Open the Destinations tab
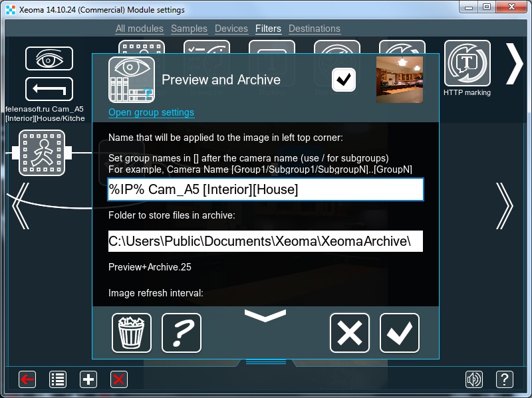The width and height of the screenshot is (532, 398). (315, 29)
